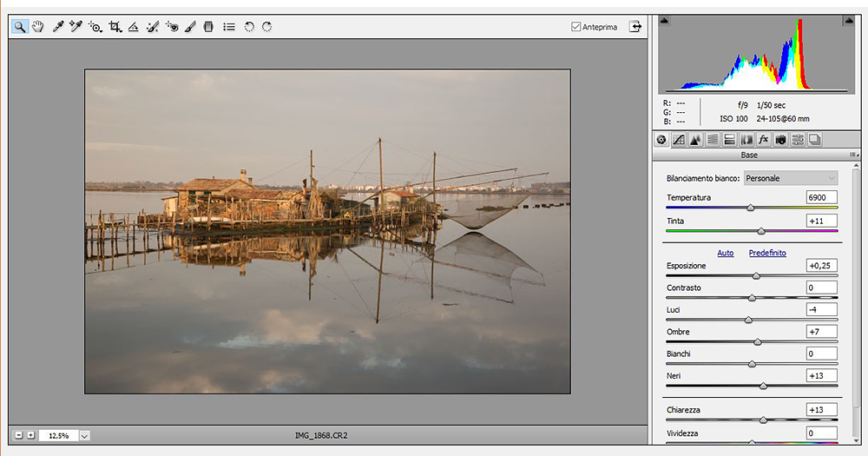
Task: Rotate image counterclockwise
Action: pyautogui.click(x=249, y=27)
